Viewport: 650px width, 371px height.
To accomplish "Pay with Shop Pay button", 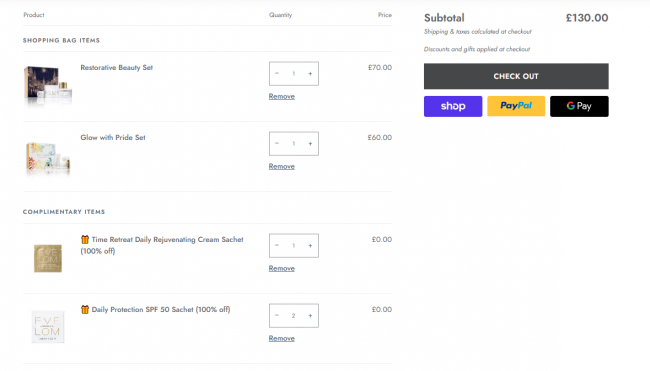I will pos(453,107).
